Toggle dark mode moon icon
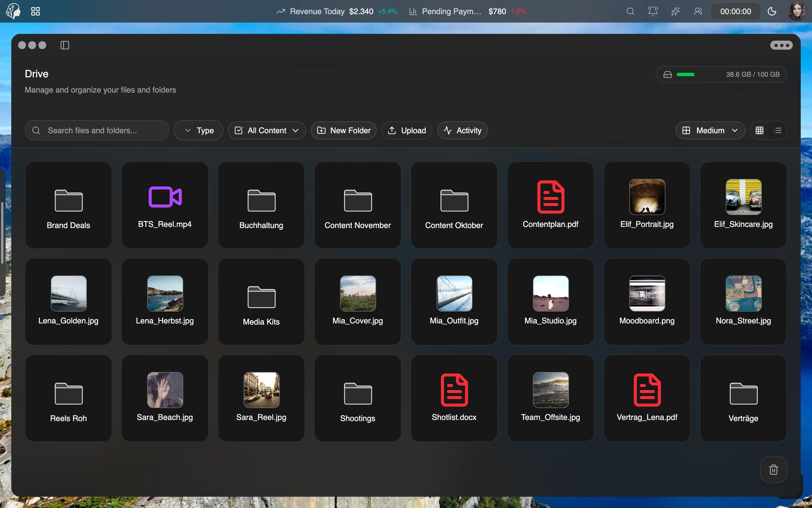Screen dimensions: 812x508 (772, 11)
